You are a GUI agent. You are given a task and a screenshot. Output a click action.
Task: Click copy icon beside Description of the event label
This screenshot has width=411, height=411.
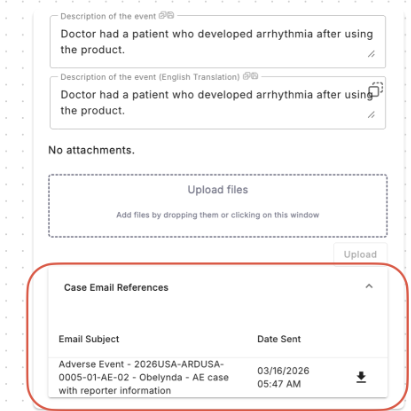[163, 15]
